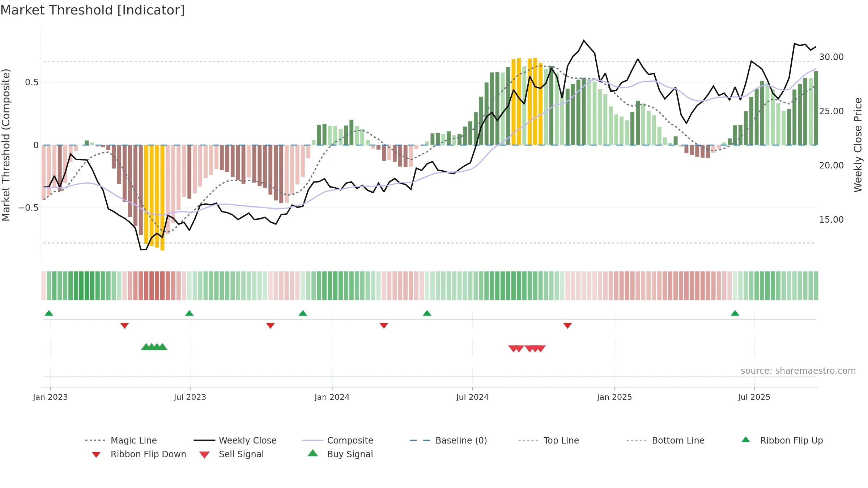
Task: Toggle the Ribbon Flip Down legend entry
Action: [x=139, y=454]
